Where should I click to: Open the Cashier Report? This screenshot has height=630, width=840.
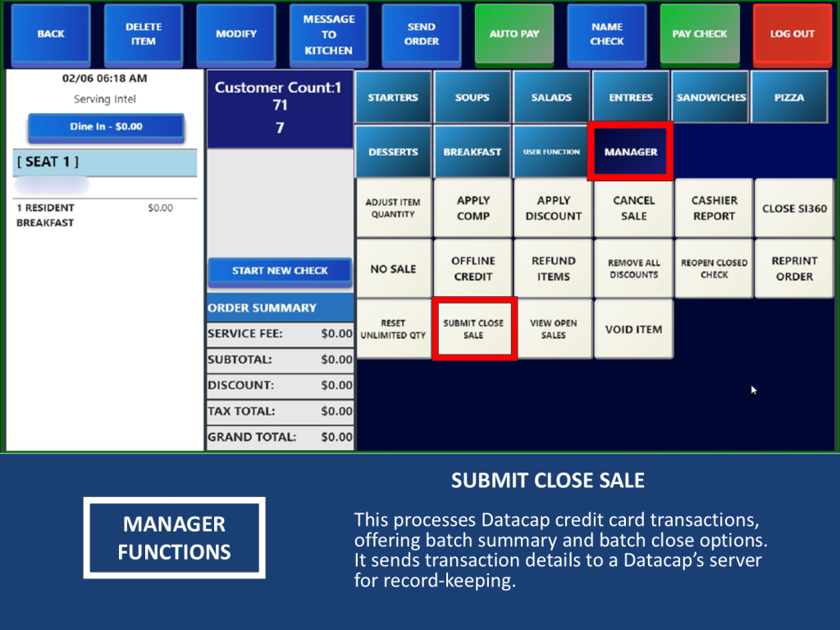[714, 208]
